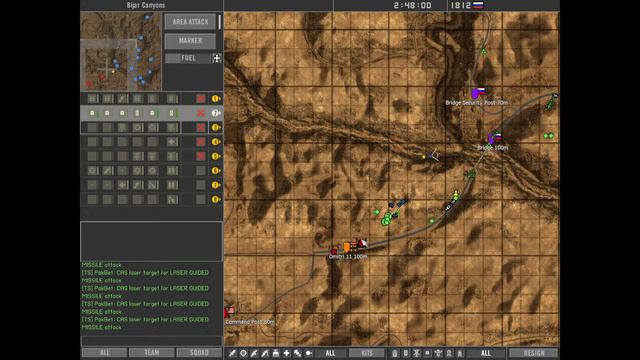This screenshot has width=640, height=360.
Task: Select the printer-shaped icon in the bottom toolbar
Action: tap(276, 353)
